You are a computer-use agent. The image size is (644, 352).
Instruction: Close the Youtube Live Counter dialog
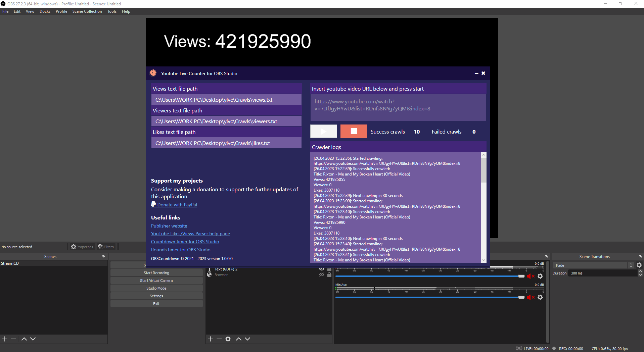tap(483, 73)
